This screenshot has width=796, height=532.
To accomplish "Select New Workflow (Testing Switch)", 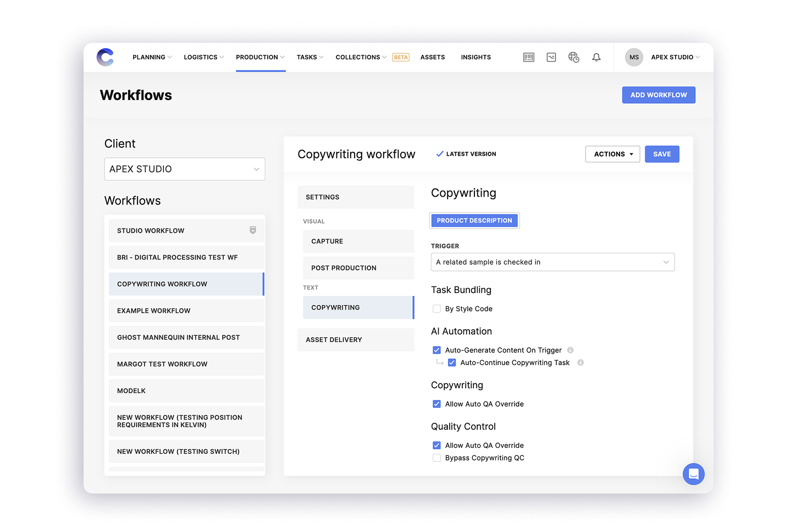I will tap(187, 452).
